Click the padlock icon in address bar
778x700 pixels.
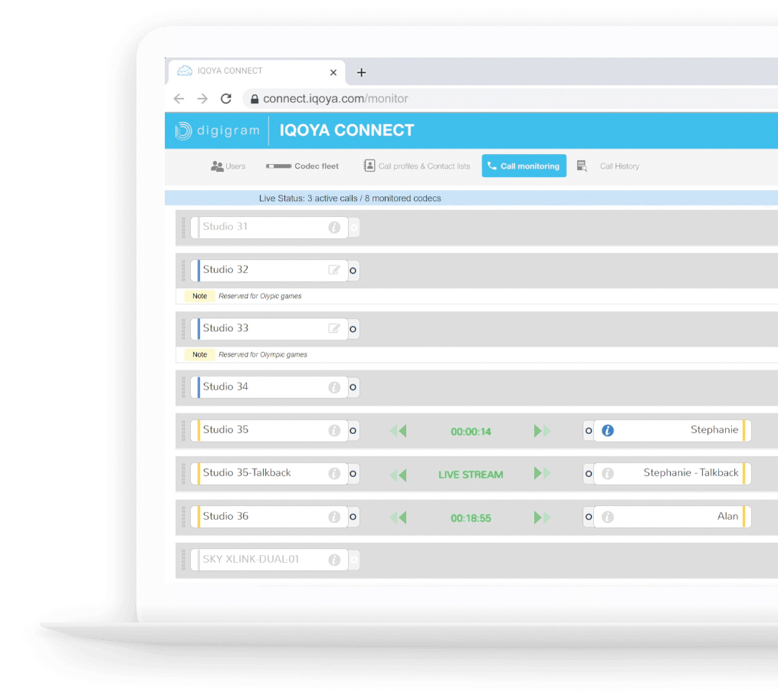(254, 99)
